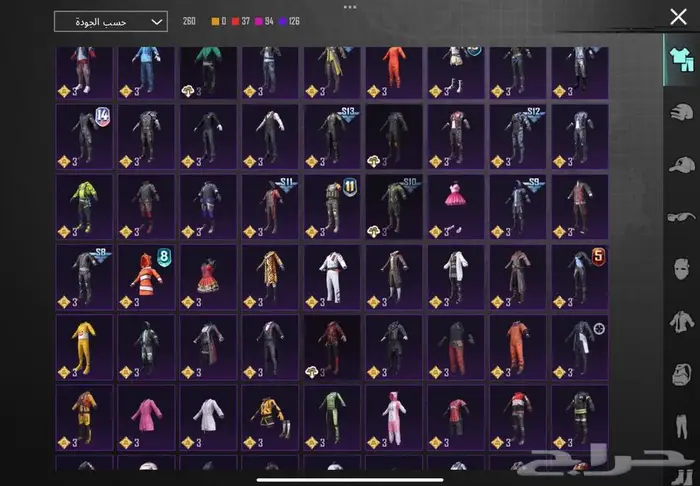
Task: Click the orange quality color indicator
Action: (x=215, y=21)
